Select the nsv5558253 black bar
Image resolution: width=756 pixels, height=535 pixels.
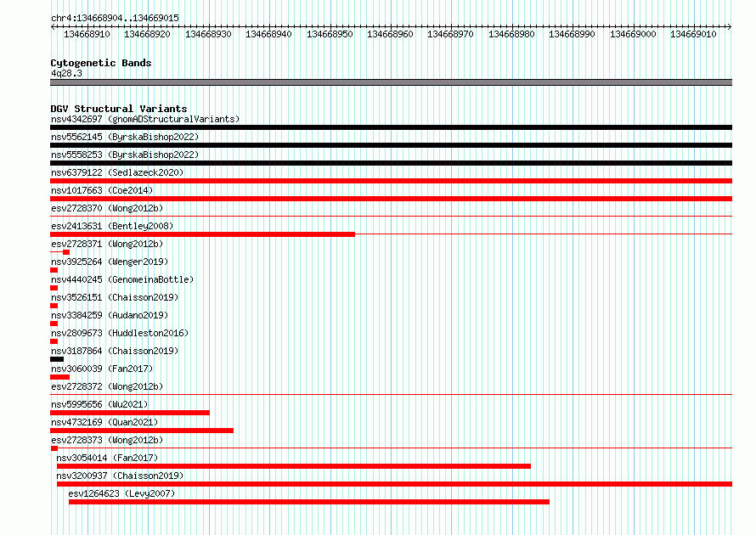[x=391, y=163]
